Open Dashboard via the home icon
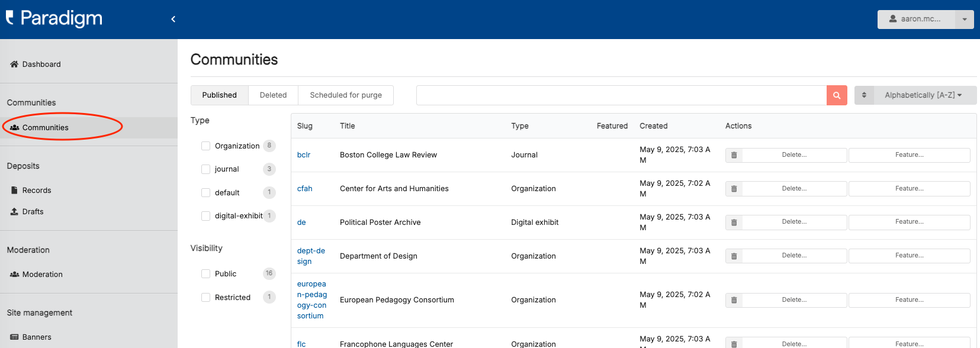Image resolution: width=980 pixels, height=348 pixels. coord(14,64)
